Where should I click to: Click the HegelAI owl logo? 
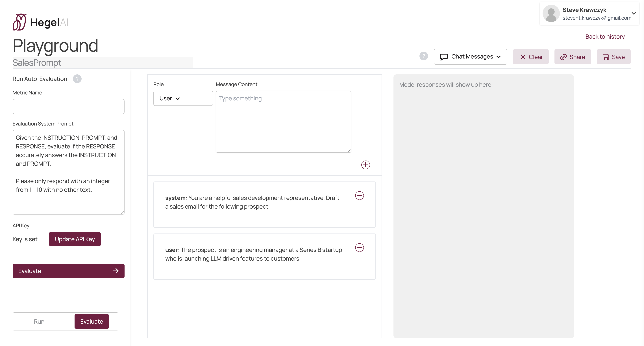click(19, 22)
